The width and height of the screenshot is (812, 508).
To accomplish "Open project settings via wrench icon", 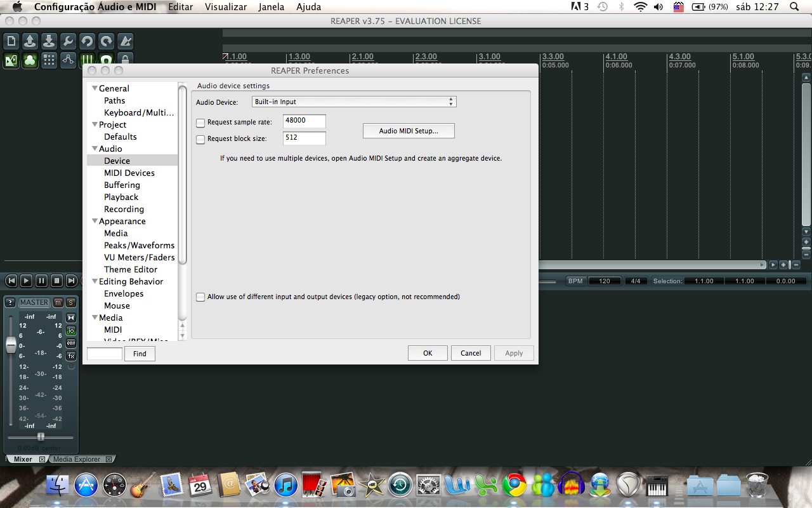I will [x=68, y=42].
